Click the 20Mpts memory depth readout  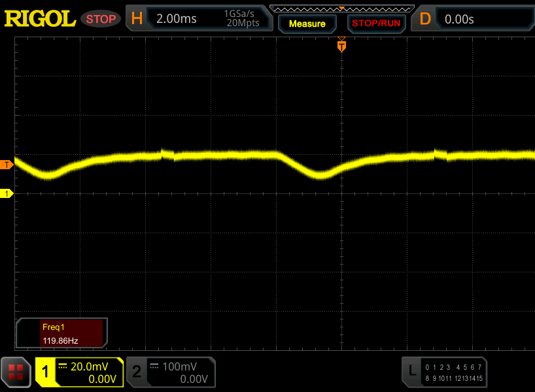(x=243, y=23)
